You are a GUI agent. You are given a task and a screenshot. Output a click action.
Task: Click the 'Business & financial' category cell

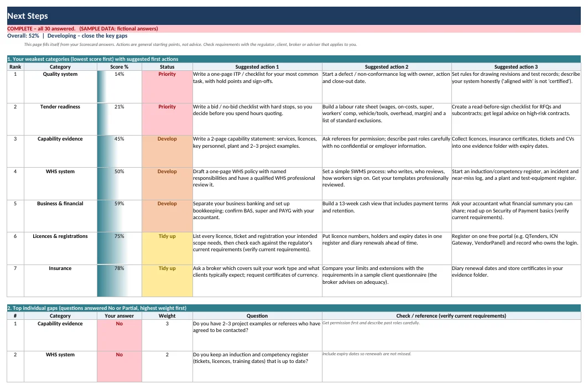(60, 216)
